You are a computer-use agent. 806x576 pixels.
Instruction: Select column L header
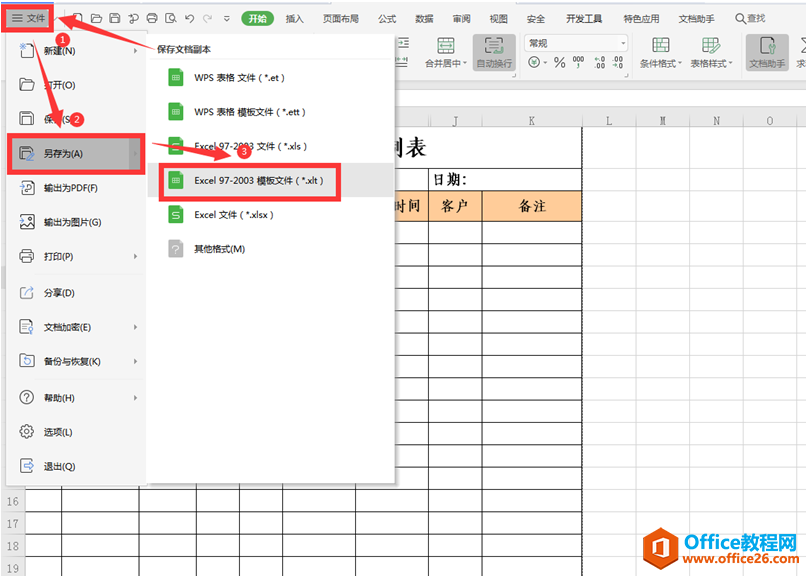coord(609,121)
